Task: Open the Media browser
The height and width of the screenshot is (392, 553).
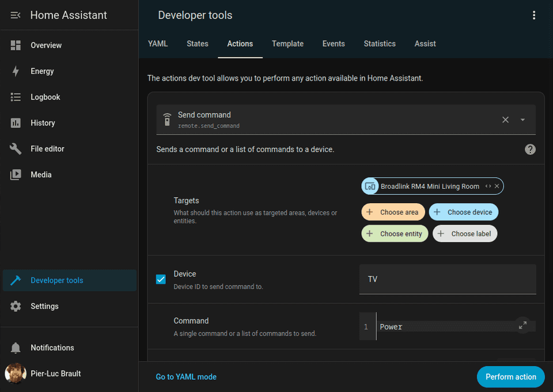Action: pyautogui.click(x=40, y=174)
